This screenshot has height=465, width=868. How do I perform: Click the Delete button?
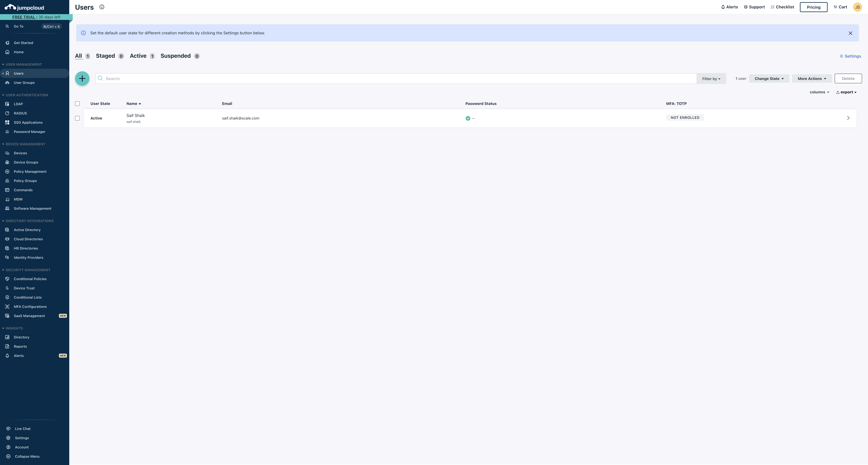848,79
